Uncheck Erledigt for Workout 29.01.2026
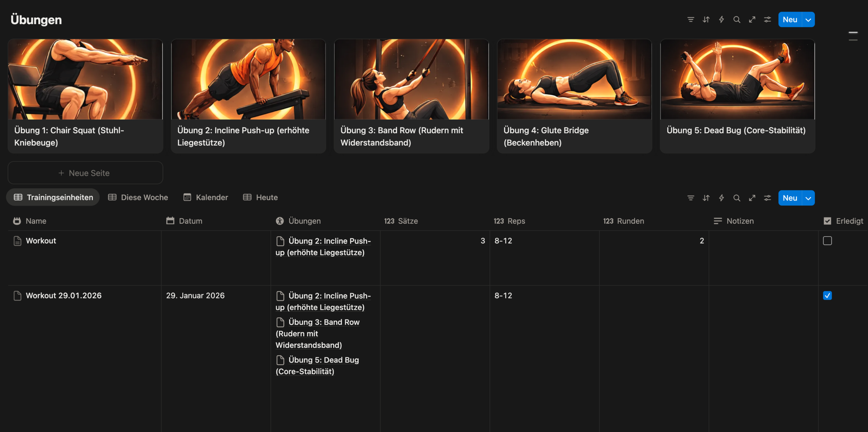Viewport: 868px width, 432px height. click(x=827, y=296)
